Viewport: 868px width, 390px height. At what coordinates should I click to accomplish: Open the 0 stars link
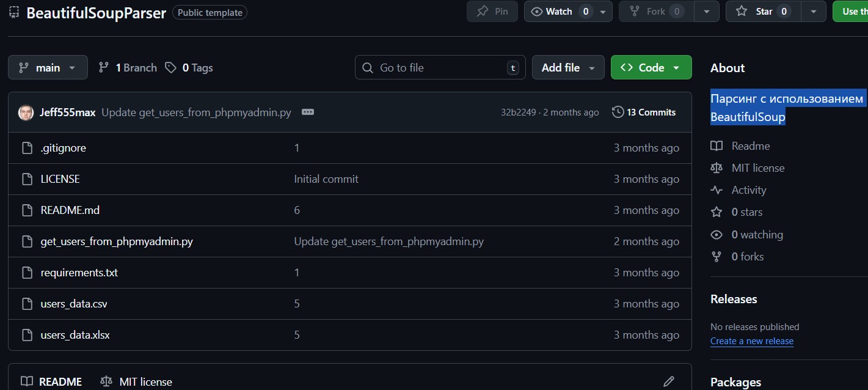736,212
